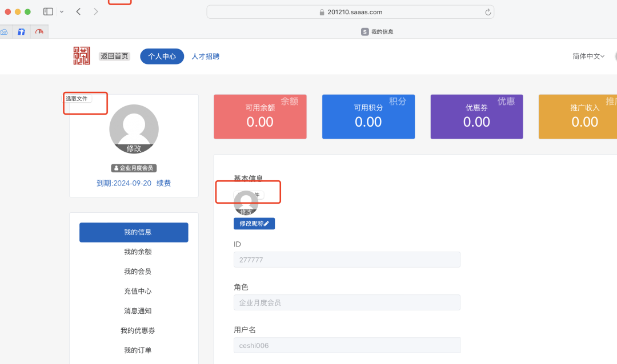Click the page reload icon in address bar
Viewport: 617px width, 364px height.
click(x=488, y=12)
